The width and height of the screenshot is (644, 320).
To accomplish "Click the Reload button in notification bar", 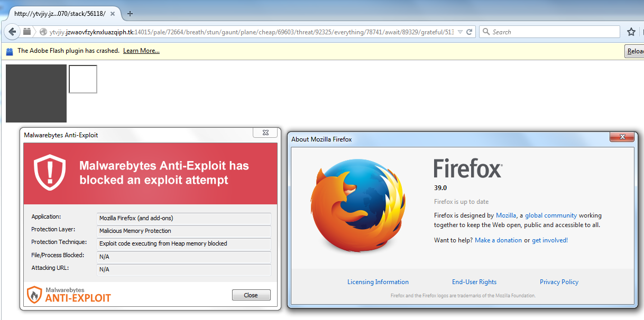I will point(634,51).
